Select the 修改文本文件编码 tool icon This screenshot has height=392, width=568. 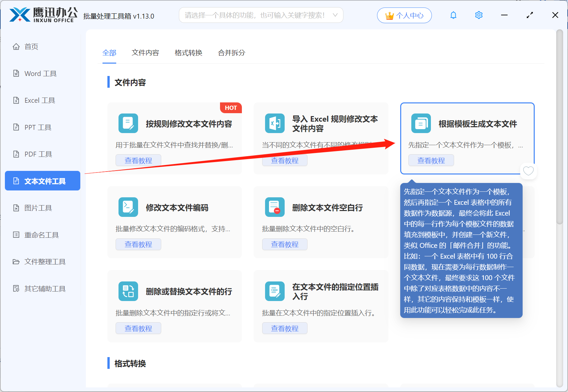[128, 207]
